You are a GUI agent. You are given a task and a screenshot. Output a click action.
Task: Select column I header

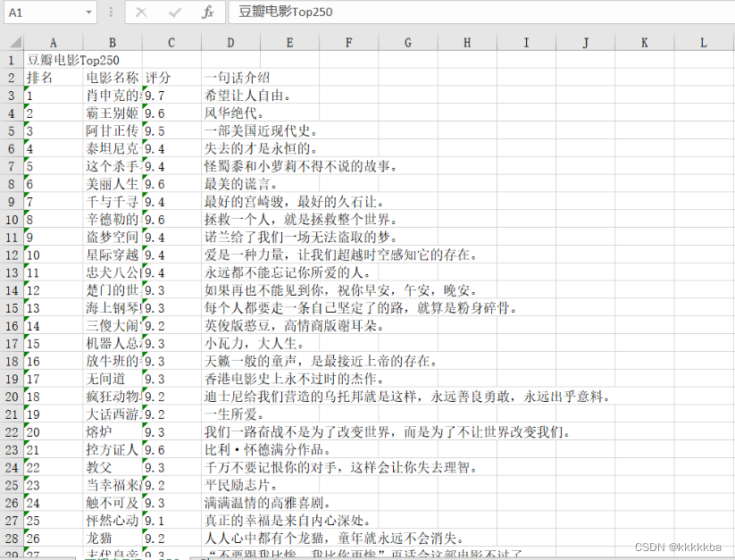[526, 43]
